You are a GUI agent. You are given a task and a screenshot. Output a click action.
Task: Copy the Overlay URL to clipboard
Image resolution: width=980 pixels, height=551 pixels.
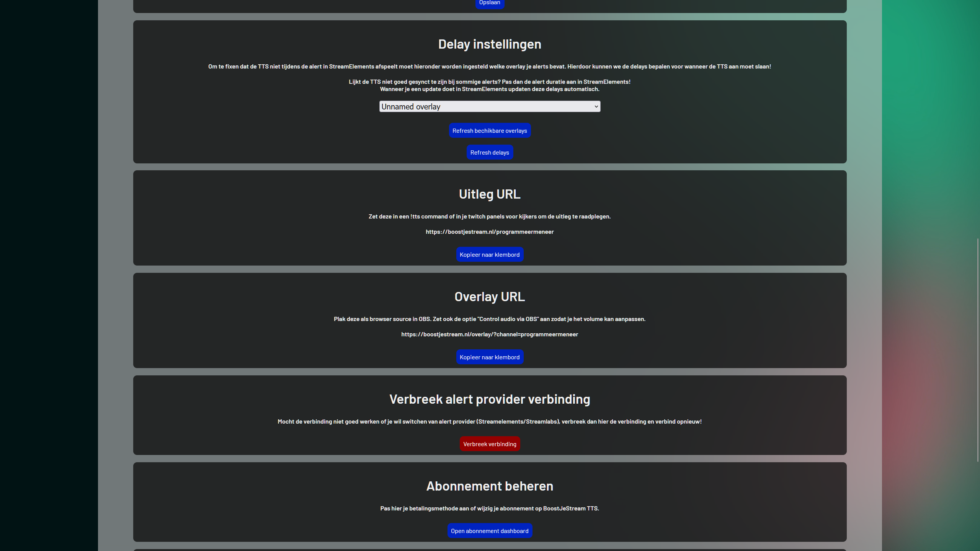click(x=490, y=357)
